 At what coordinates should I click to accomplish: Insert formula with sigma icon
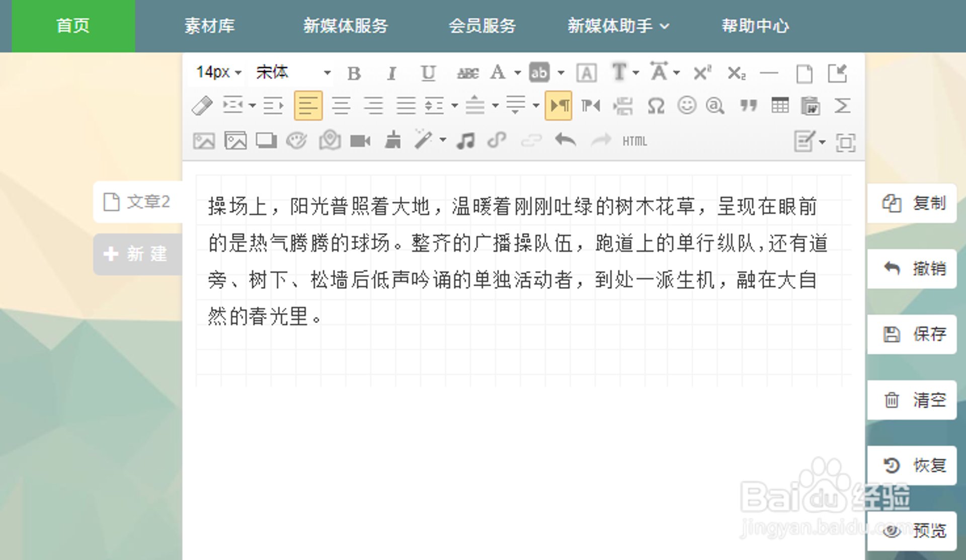click(843, 106)
